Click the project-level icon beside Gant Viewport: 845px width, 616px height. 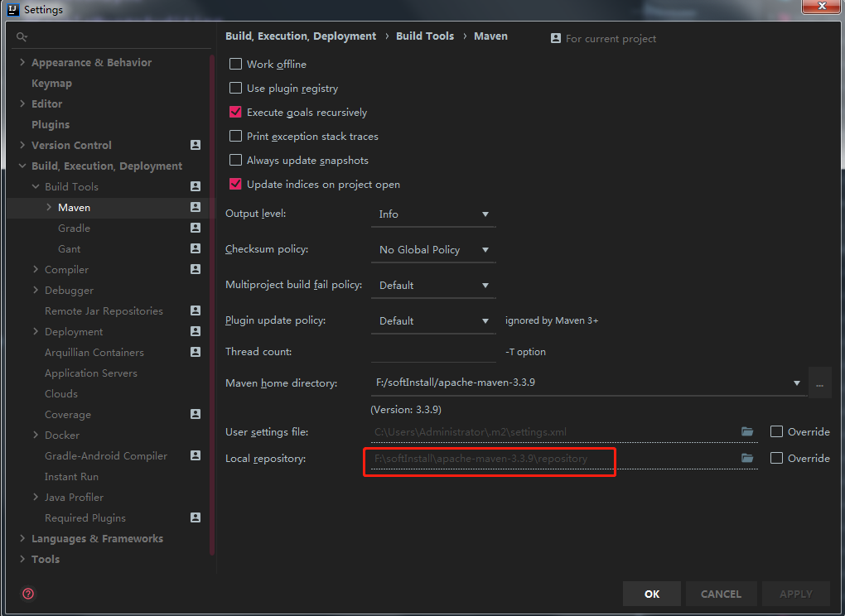click(196, 248)
